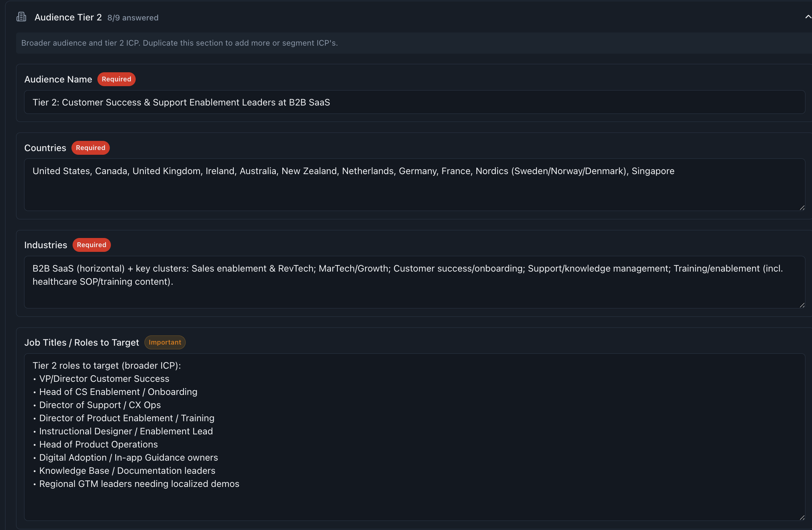This screenshot has width=812, height=530.
Task: Click the Audience Name field label
Action: click(58, 79)
